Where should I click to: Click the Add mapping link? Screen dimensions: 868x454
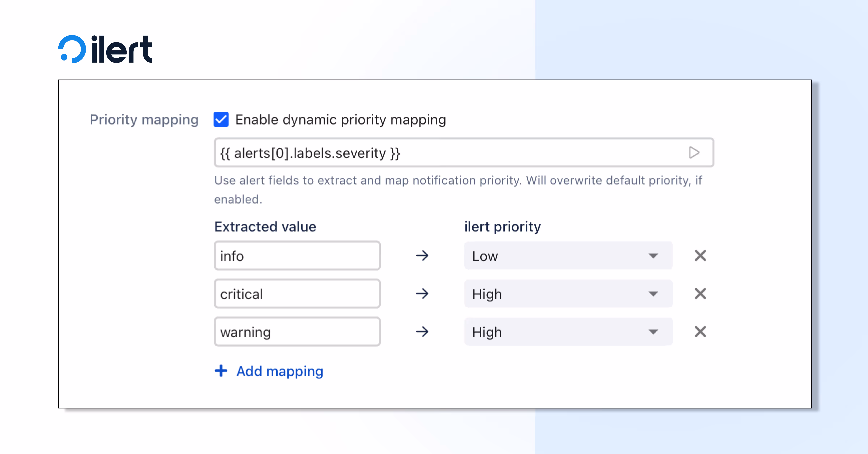(279, 371)
